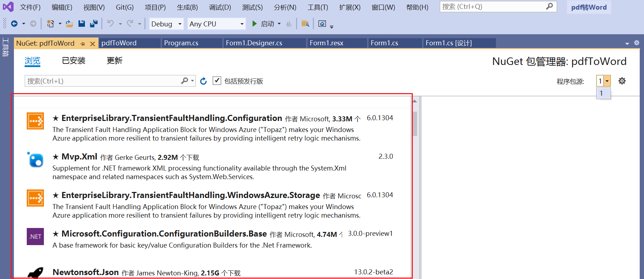The image size is (644, 279).
Task: Click the Redo arrow icon
Action: (x=130, y=24)
